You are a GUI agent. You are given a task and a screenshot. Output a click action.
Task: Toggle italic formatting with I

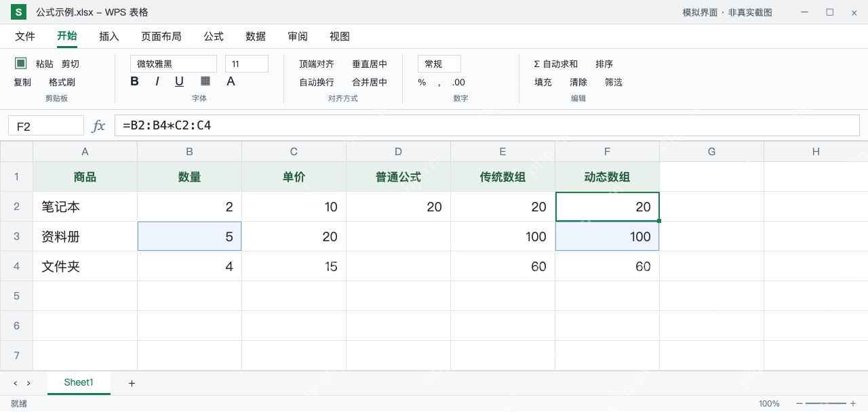[x=157, y=81]
